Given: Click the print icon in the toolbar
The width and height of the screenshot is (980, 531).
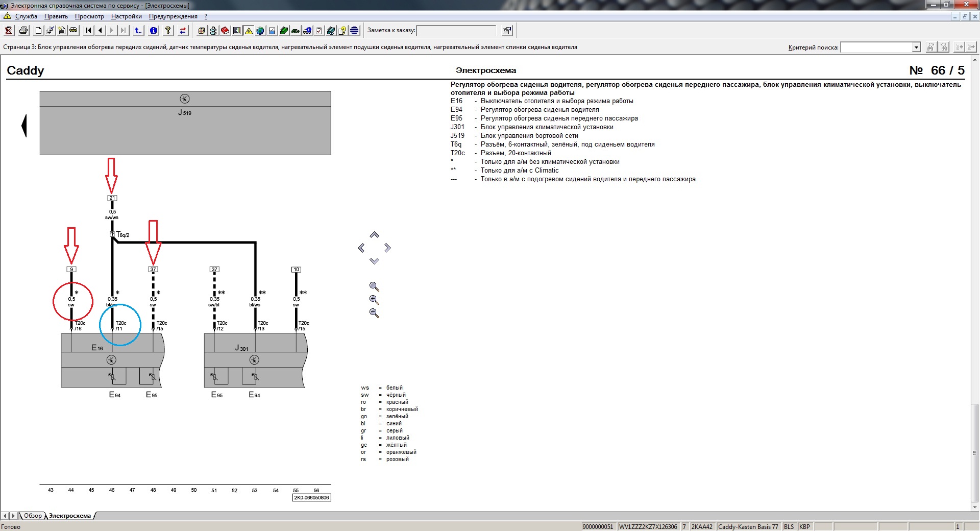Looking at the screenshot, I should coord(23,31).
